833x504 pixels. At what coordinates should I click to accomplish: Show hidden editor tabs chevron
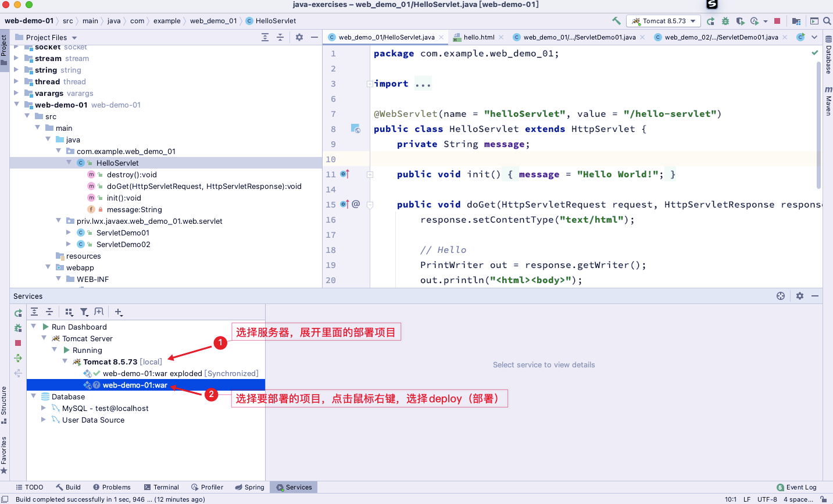[814, 37]
